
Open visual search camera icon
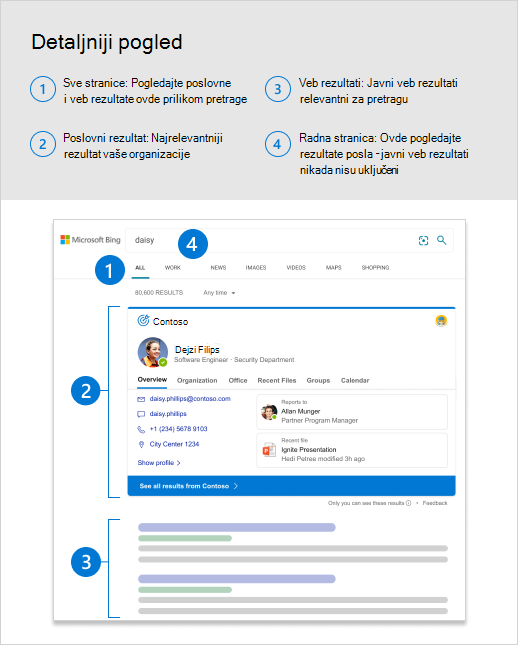423,240
